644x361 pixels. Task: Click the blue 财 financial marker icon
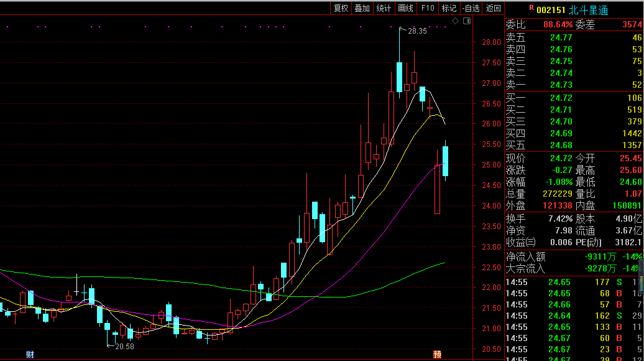click(29, 355)
